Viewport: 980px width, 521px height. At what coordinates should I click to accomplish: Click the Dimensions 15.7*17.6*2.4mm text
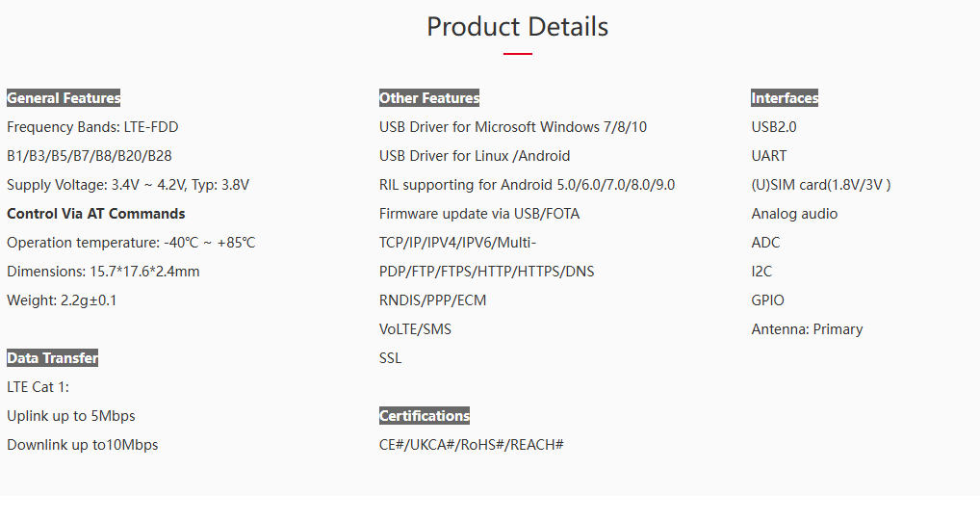[103, 272]
